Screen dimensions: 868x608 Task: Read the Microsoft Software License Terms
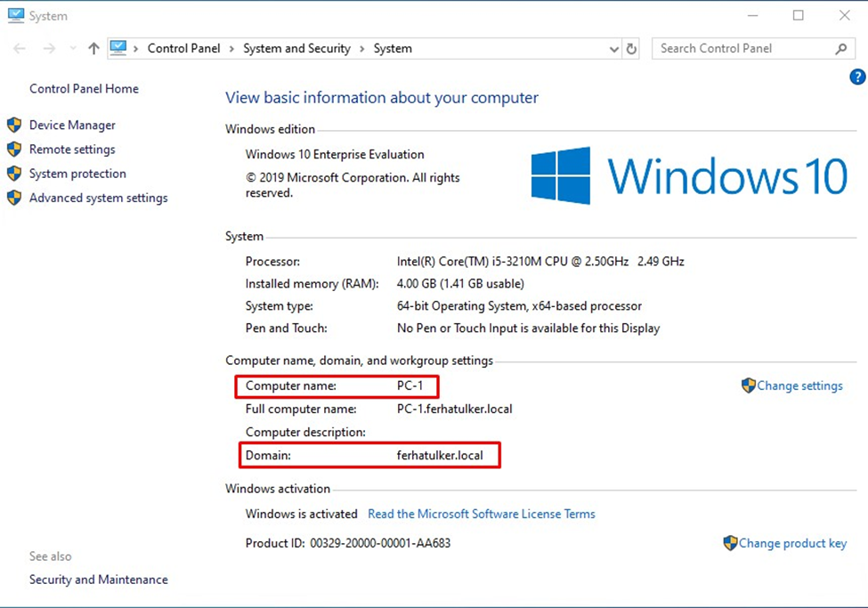pos(481,514)
